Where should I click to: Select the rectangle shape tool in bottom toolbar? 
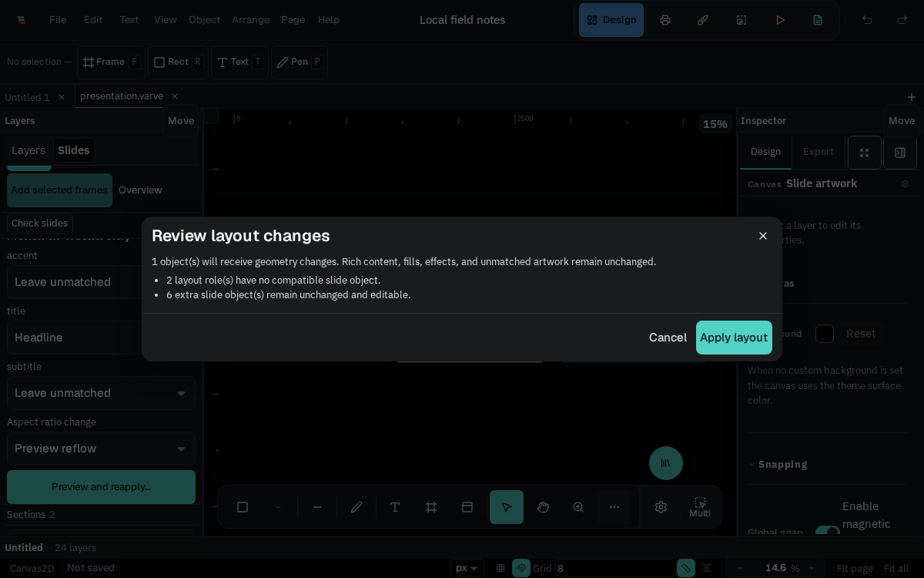(x=243, y=507)
